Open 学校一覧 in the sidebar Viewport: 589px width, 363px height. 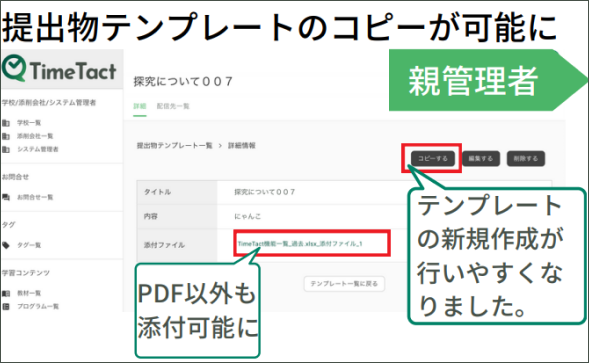tap(29, 123)
